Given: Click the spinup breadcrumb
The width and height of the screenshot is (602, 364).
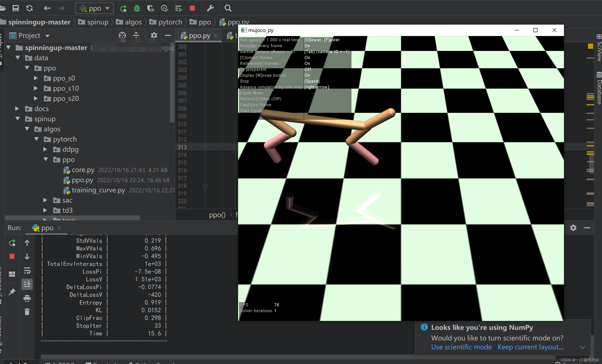Looking at the screenshot, I should [x=93, y=22].
